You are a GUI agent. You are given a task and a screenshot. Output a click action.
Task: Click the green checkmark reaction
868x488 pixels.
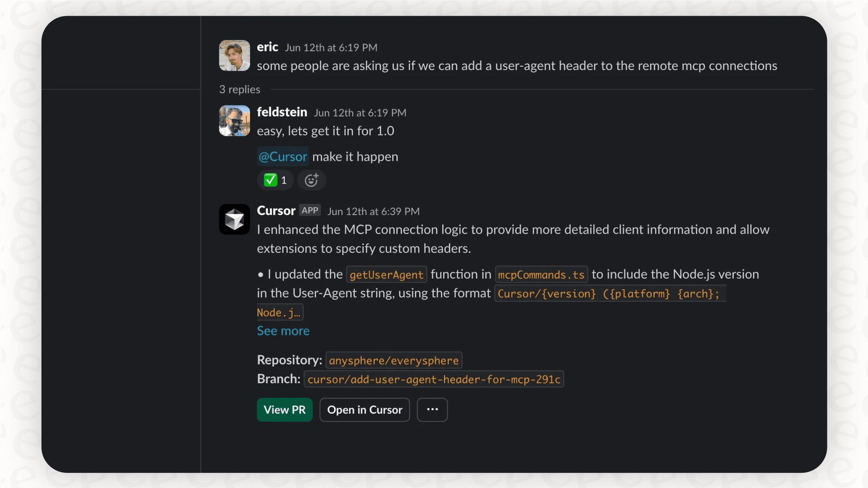point(271,180)
